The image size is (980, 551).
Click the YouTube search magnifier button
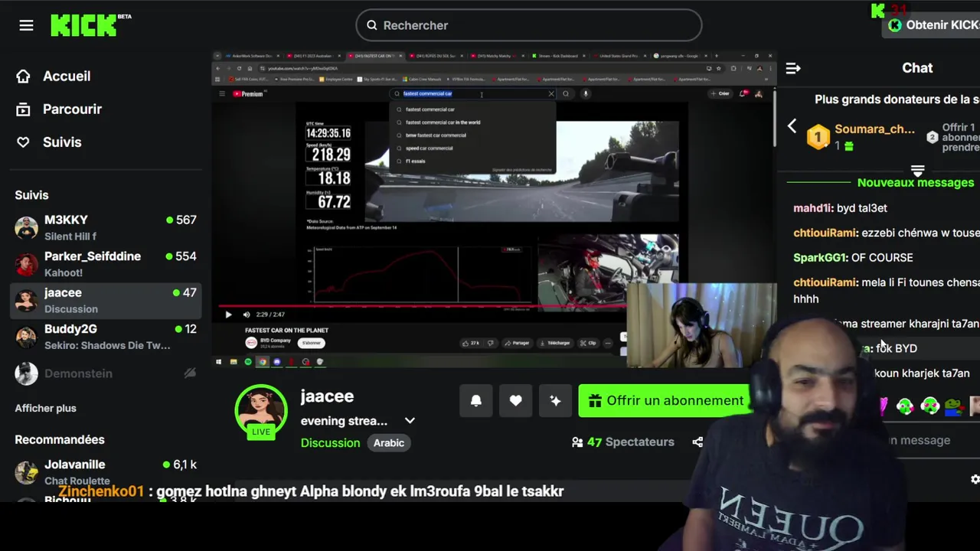(566, 93)
